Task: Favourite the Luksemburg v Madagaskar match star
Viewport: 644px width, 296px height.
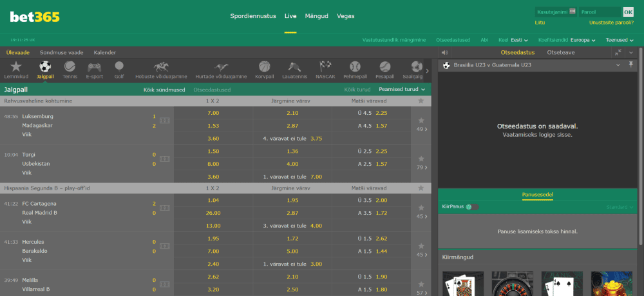Action: coord(421,121)
